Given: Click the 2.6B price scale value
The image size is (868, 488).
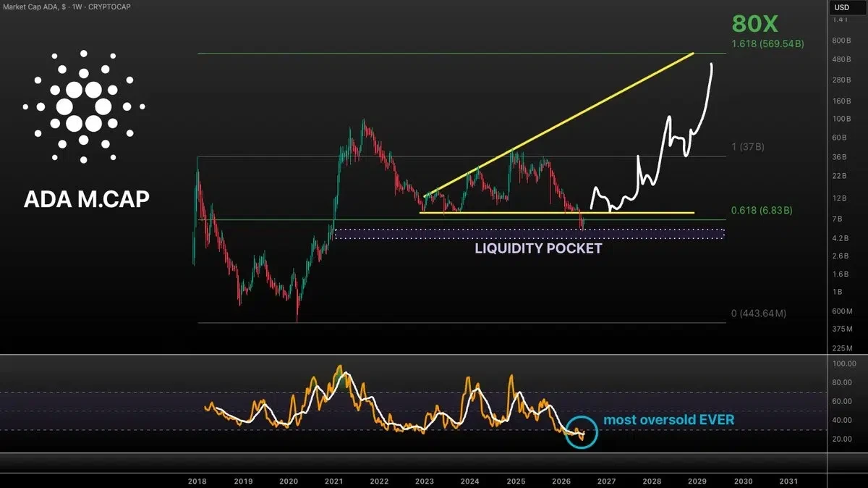Looking at the screenshot, I should [x=841, y=256].
